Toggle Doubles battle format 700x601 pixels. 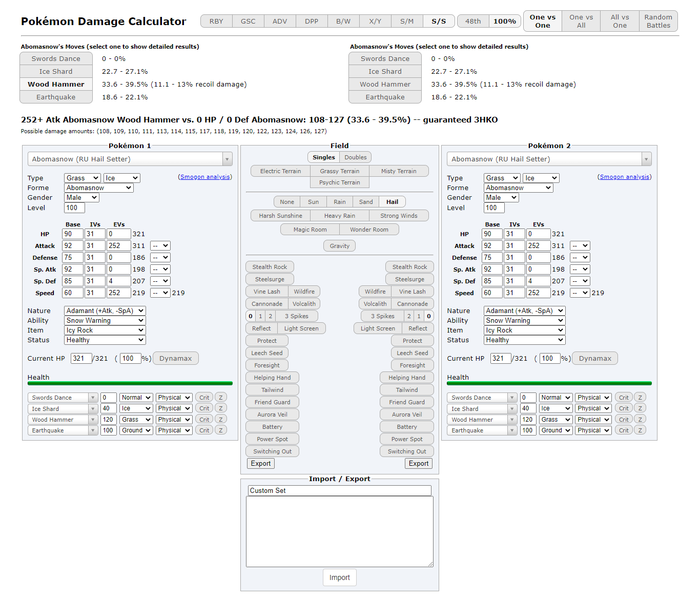(x=355, y=157)
